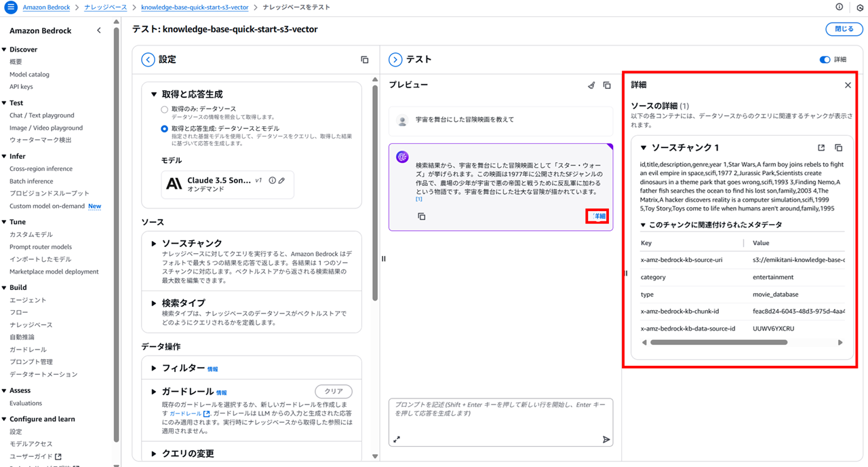Edit the selected model with the pencil icon

tap(281, 181)
